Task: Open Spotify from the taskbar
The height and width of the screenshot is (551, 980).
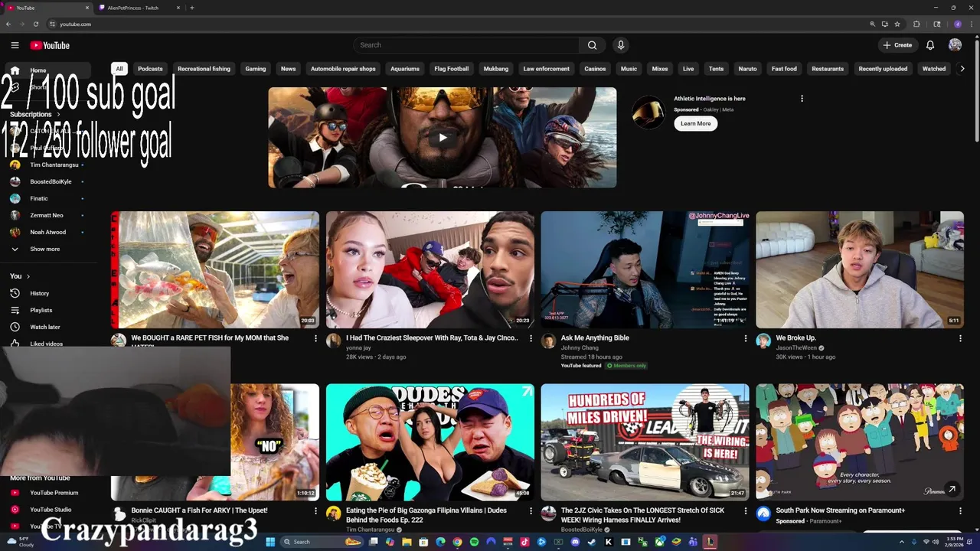Action: tap(474, 542)
